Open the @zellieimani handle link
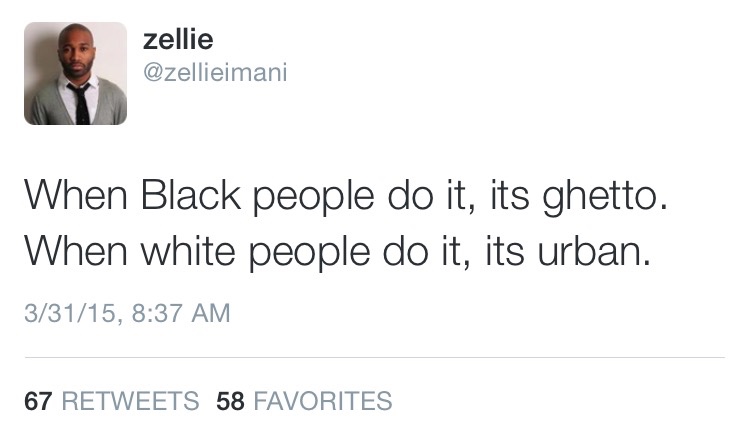The height and width of the screenshot is (439, 733). click(x=215, y=72)
